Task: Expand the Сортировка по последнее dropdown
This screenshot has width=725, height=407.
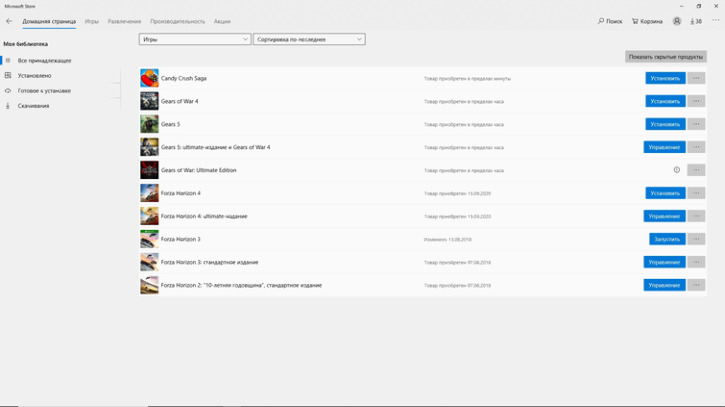Action: (x=309, y=39)
